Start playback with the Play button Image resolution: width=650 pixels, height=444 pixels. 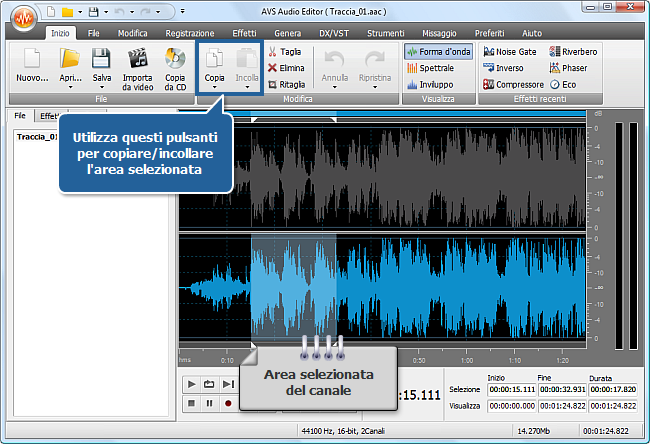coord(192,384)
